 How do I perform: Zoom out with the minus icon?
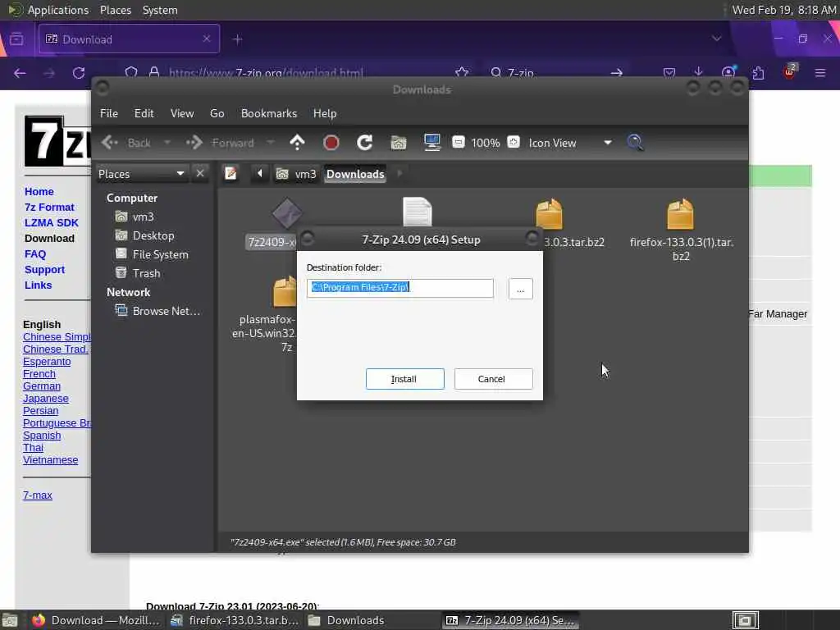tap(458, 142)
